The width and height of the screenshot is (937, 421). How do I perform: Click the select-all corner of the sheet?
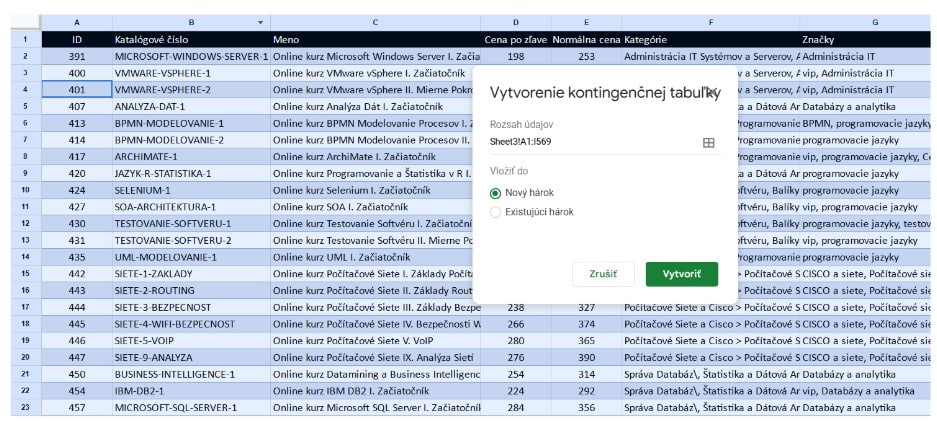[x=26, y=23]
